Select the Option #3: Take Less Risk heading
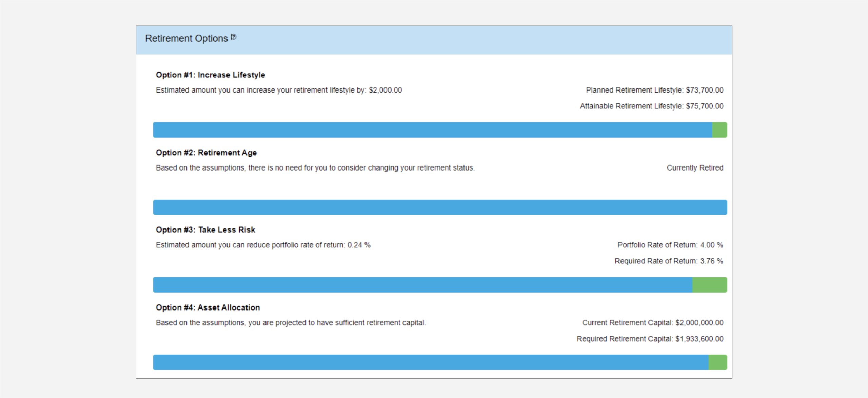 205,230
